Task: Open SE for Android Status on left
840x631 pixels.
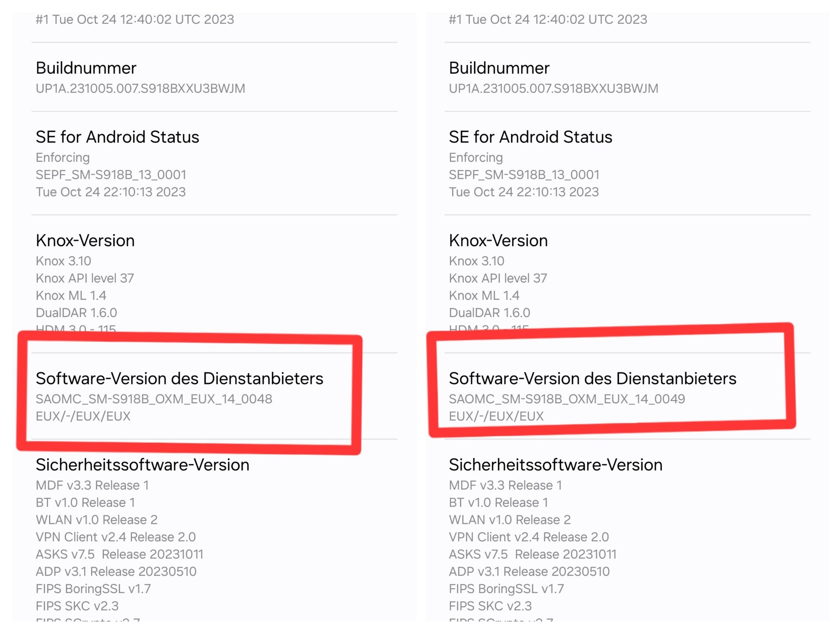Action: [x=117, y=137]
